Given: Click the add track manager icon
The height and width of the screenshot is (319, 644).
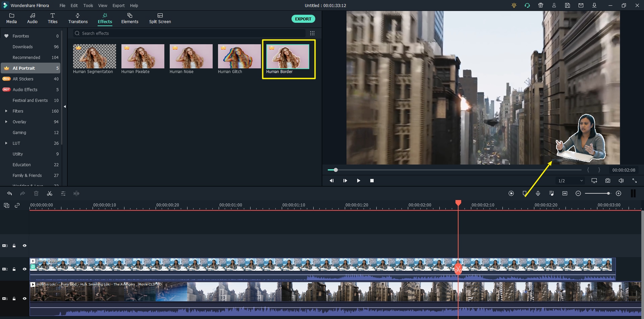Looking at the screenshot, I should [6, 205].
